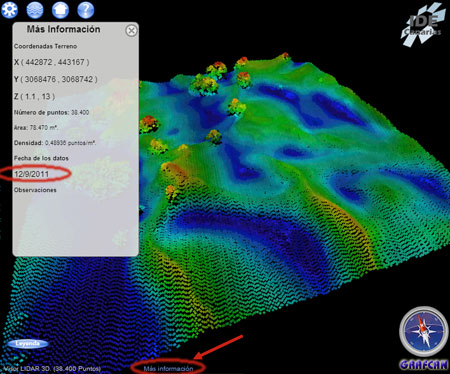This screenshot has height=374, width=450.
Task: Click the Densidad puntos/m² entry
Action: (x=55, y=143)
